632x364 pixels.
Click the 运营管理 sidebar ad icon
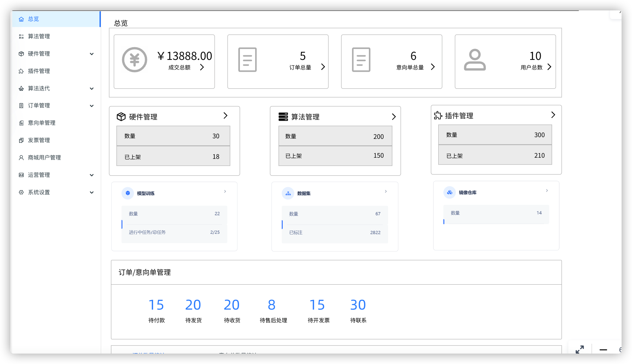(21, 175)
